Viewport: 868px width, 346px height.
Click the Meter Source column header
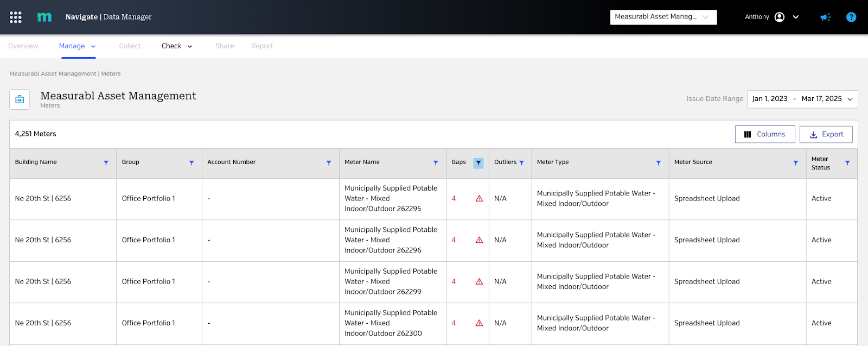click(x=693, y=162)
